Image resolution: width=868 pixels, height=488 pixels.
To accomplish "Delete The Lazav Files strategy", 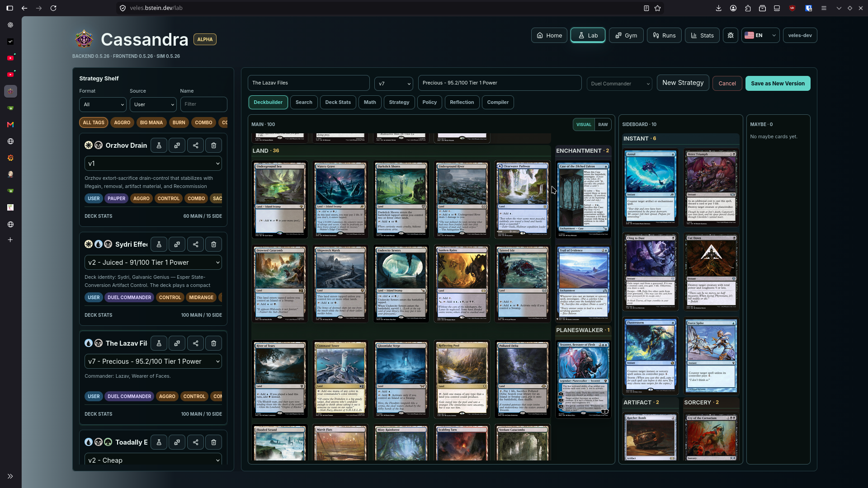I will (x=214, y=343).
